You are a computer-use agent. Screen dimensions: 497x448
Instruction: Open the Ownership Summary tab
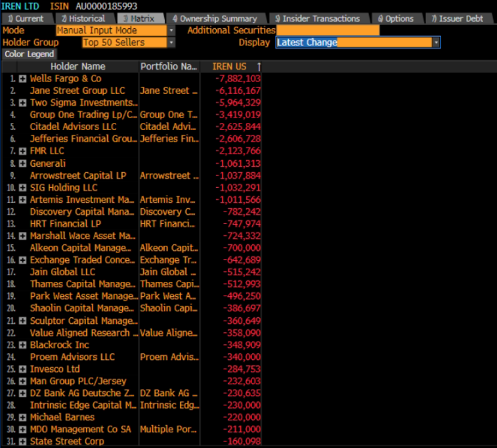click(x=216, y=18)
